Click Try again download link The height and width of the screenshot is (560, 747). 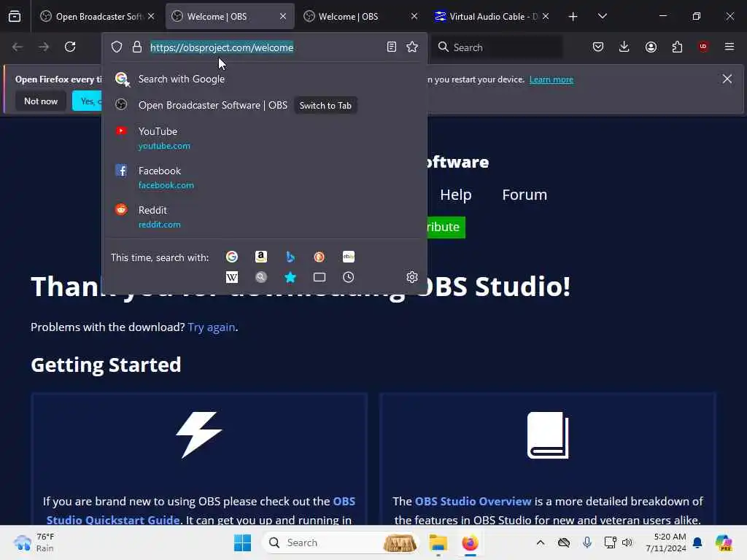(211, 327)
